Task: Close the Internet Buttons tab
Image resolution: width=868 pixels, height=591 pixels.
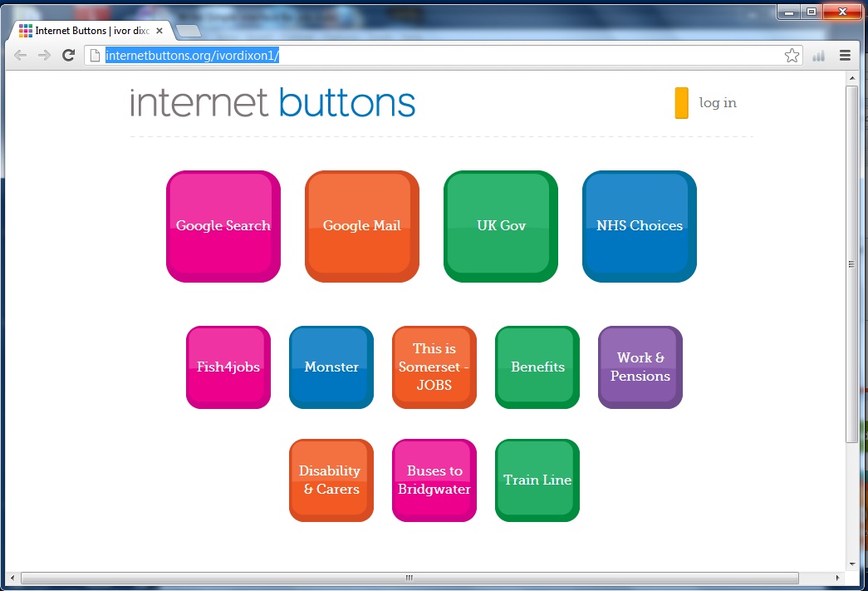Action: coord(159,31)
